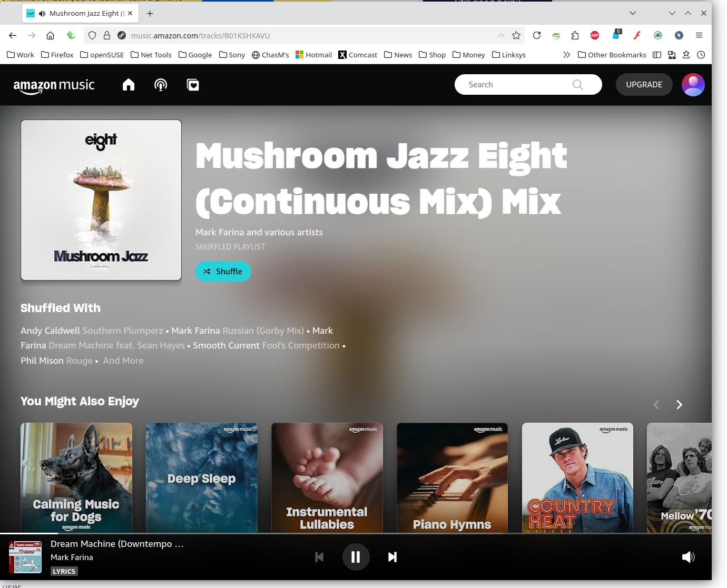Open the history clock icon in bookmarks bar
Screen dimensions: 727x588
(701, 55)
